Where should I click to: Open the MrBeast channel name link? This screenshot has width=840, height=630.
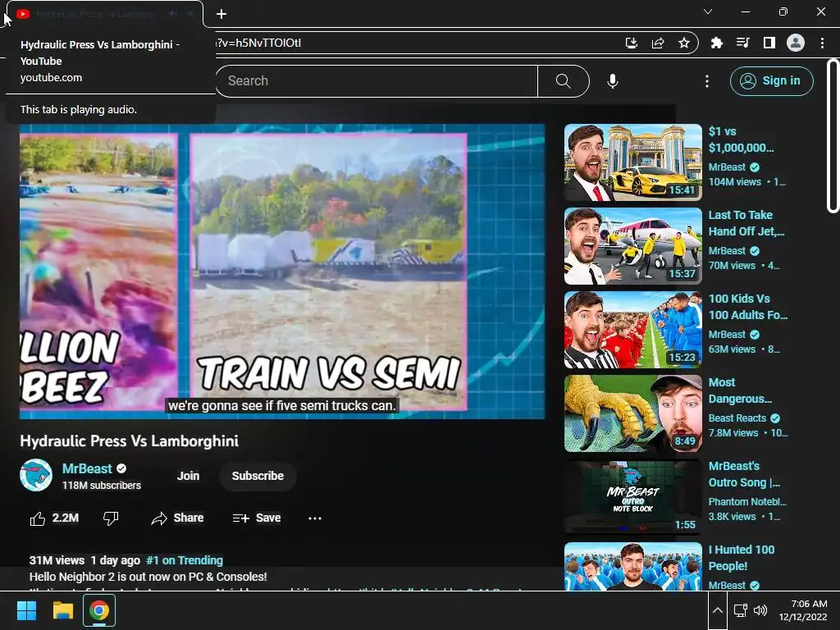(x=87, y=468)
